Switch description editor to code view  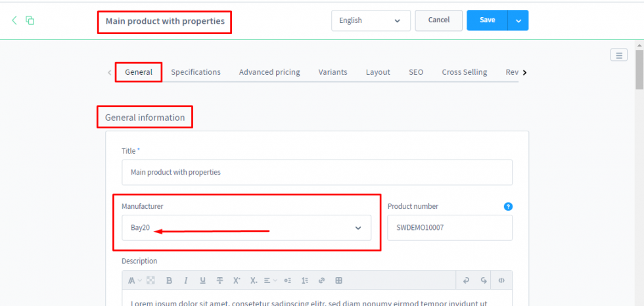[x=501, y=280]
